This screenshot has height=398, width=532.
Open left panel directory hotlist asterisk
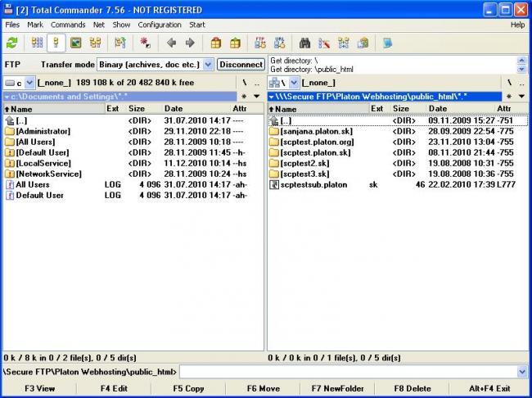point(244,97)
